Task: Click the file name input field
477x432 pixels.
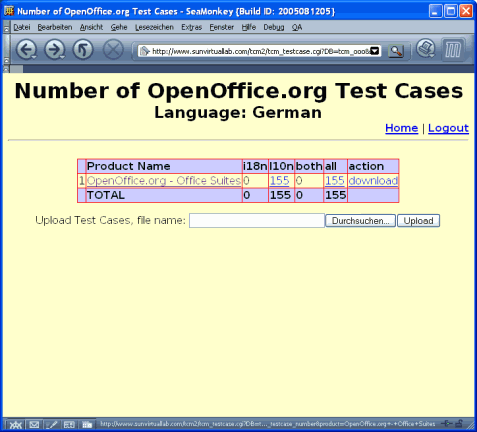Action: click(257, 221)
